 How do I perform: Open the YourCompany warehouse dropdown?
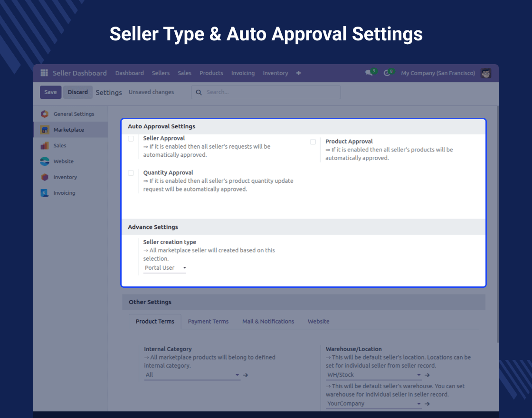point(374,404)
